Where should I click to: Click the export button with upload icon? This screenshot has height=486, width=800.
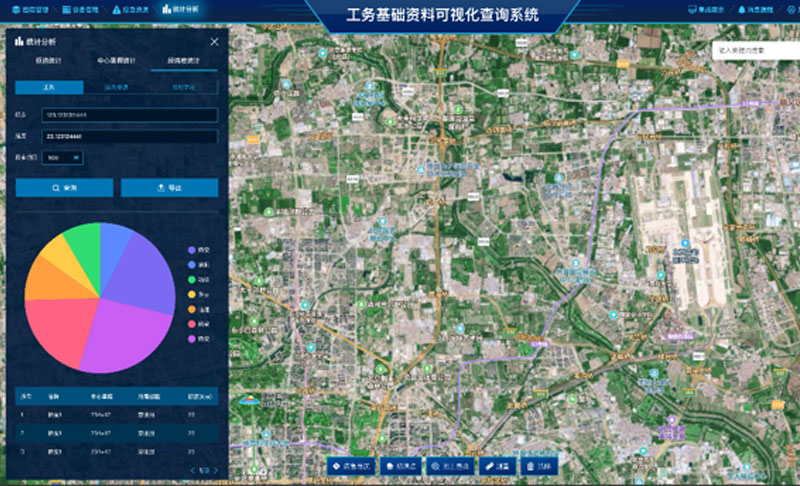pos(169,187)
